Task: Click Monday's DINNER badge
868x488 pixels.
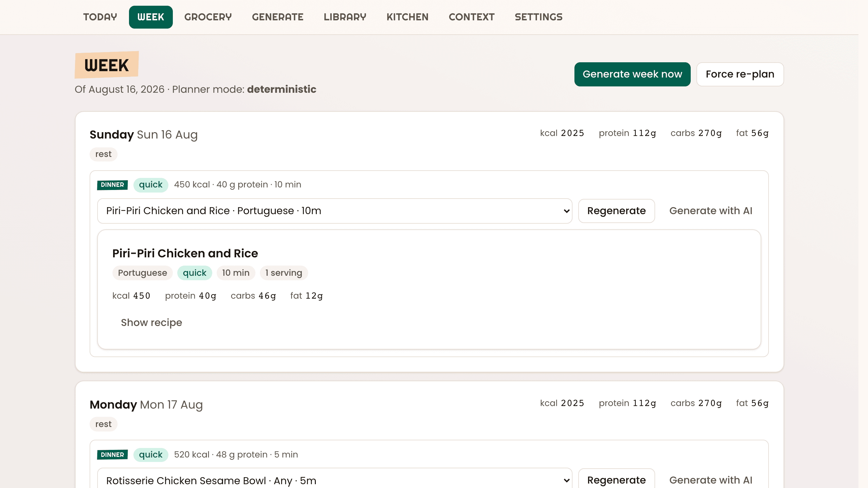Action: (x=112, y=455)
